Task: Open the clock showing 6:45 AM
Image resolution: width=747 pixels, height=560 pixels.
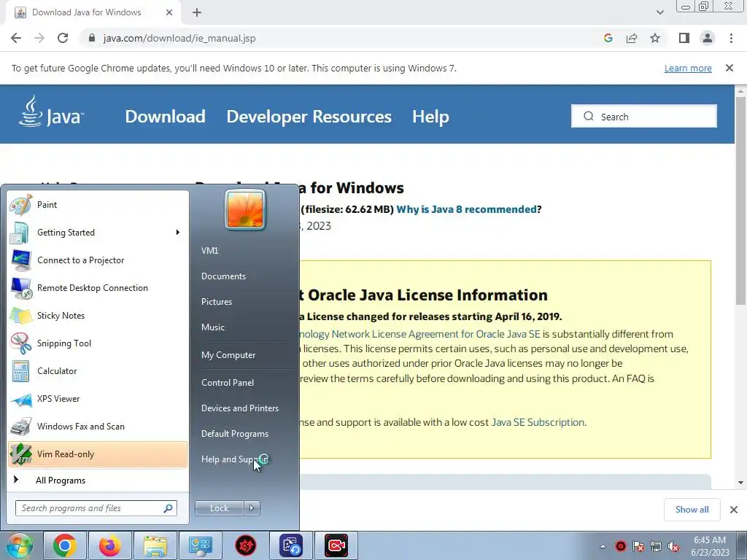Action: (710, 546)
